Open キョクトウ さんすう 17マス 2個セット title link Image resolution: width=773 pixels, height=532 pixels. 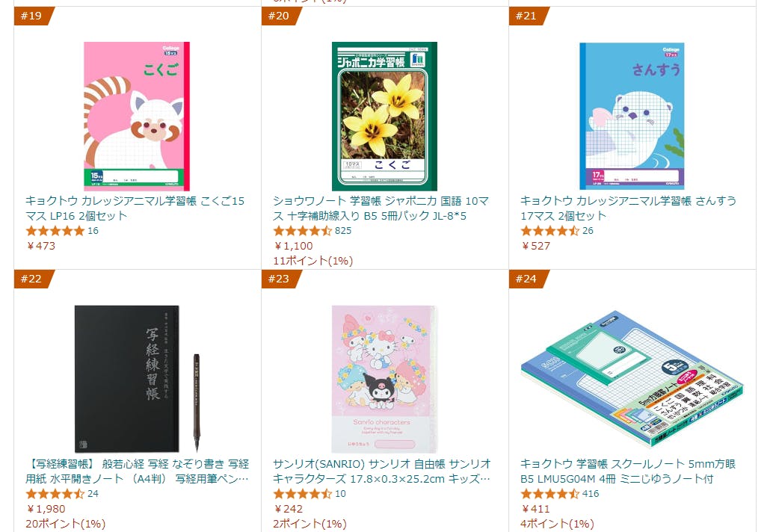pyautogui.click(x=629, y=208)
